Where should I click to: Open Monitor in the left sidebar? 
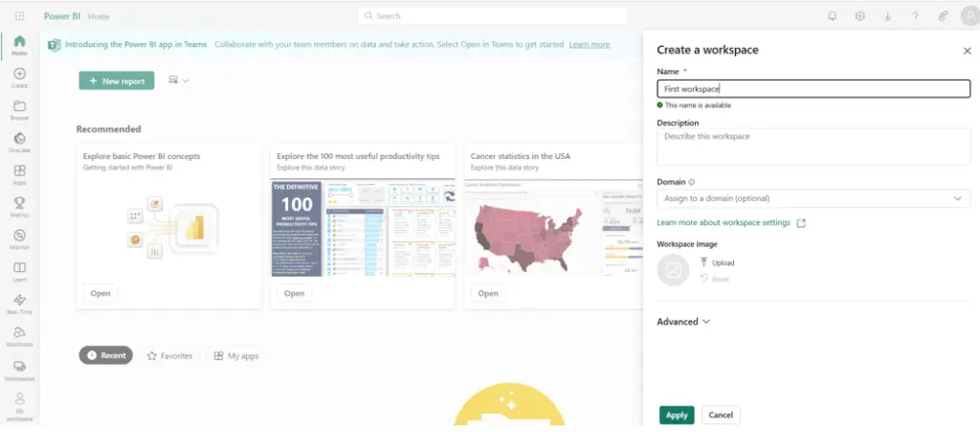19,239
